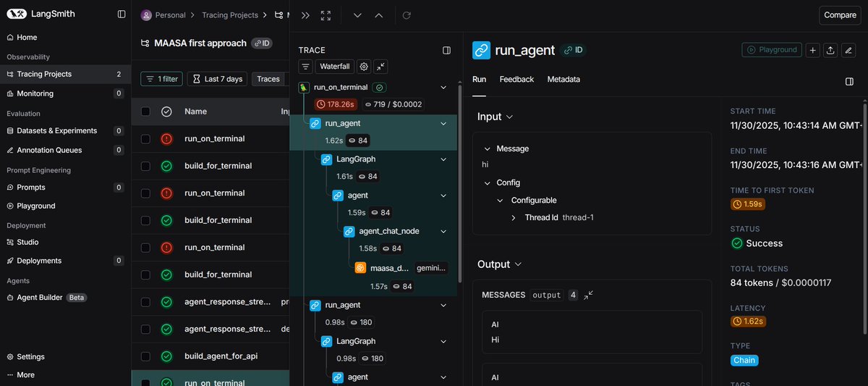Image resolution: width=868 pixels, height=386 pixels.
Task: Select the Traces view tab
Action: tap(268, 79)
